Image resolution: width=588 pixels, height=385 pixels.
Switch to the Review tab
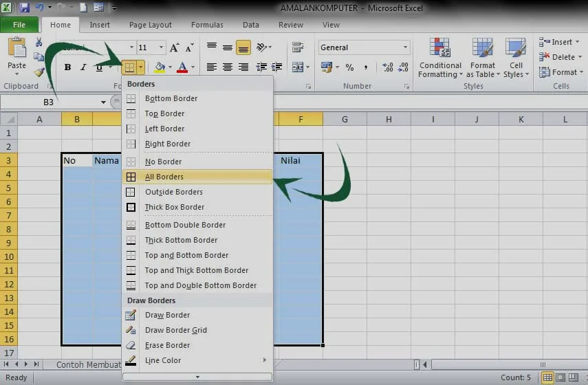[x=291, y=25]
